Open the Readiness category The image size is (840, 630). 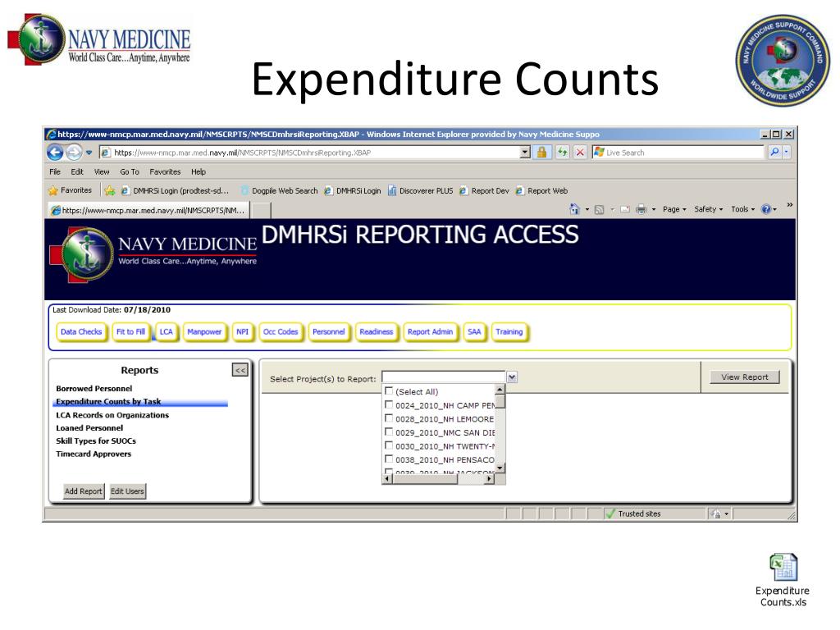(376, 332)
